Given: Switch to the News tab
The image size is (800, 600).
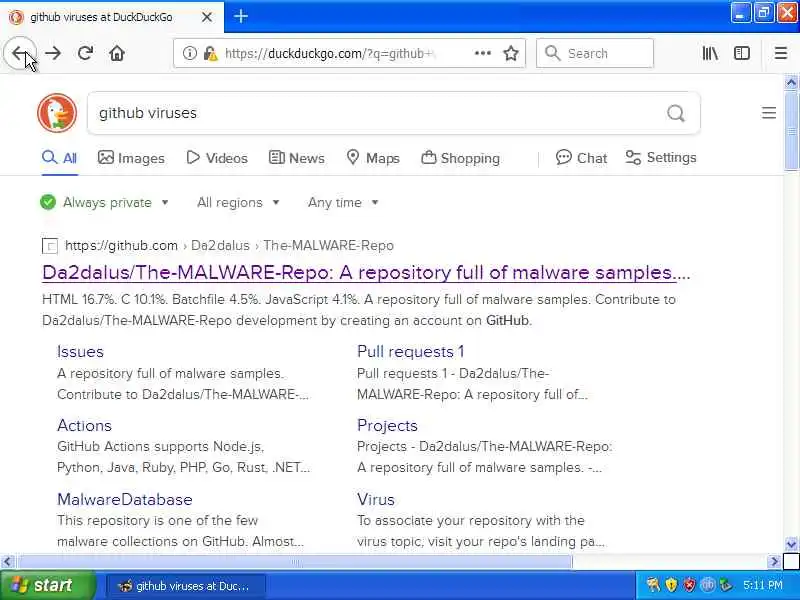Looking at the screenshot, I should tap(297, 158).
